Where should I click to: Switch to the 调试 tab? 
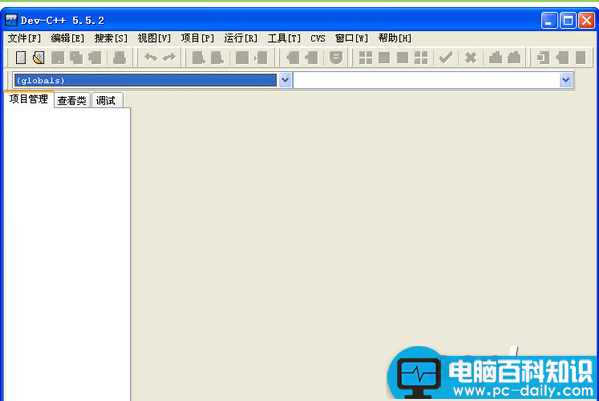click(106, 100)
